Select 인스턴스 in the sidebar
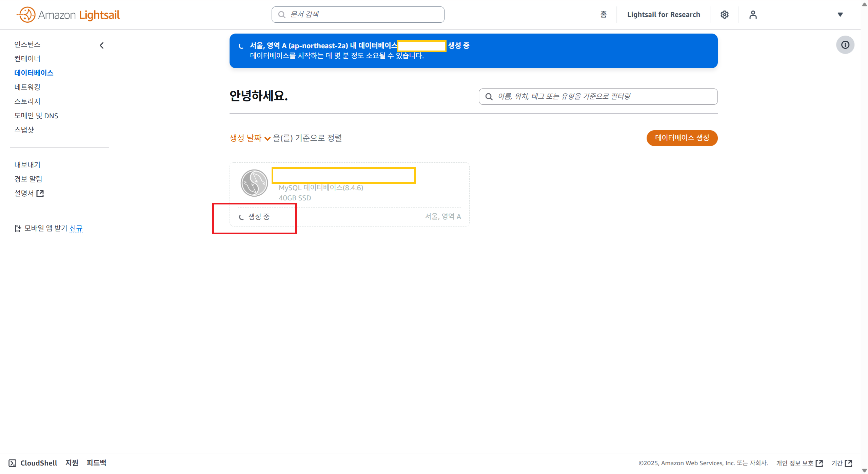868x474 pixels. pyautogui.click(x=27, y=44)
